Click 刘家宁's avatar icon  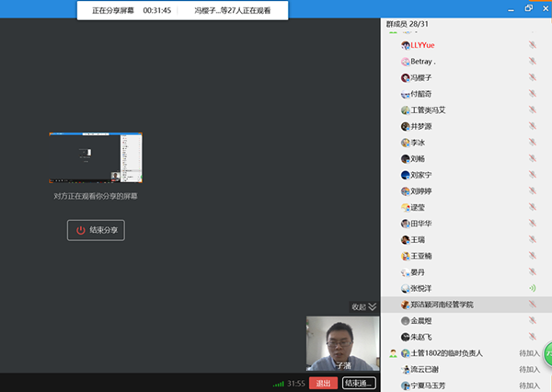(405, 175)
